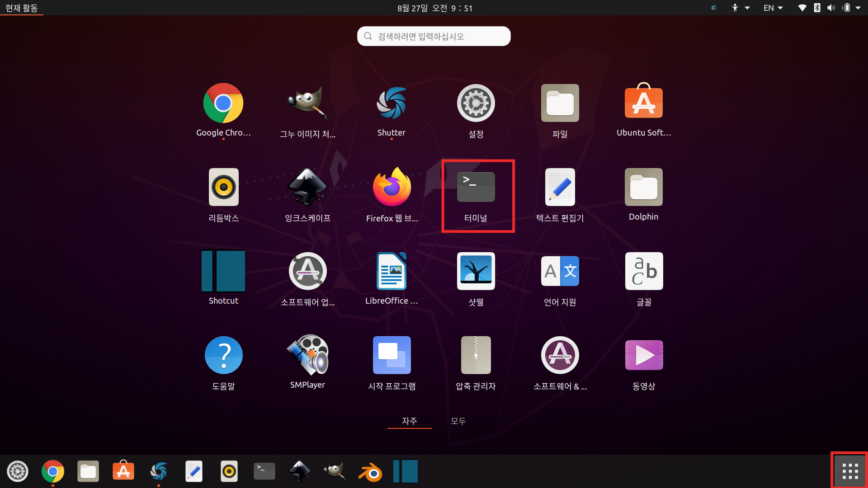Open the date and clock panel
The width and height of the screenshot is (868, 488).
click(434, 8)
